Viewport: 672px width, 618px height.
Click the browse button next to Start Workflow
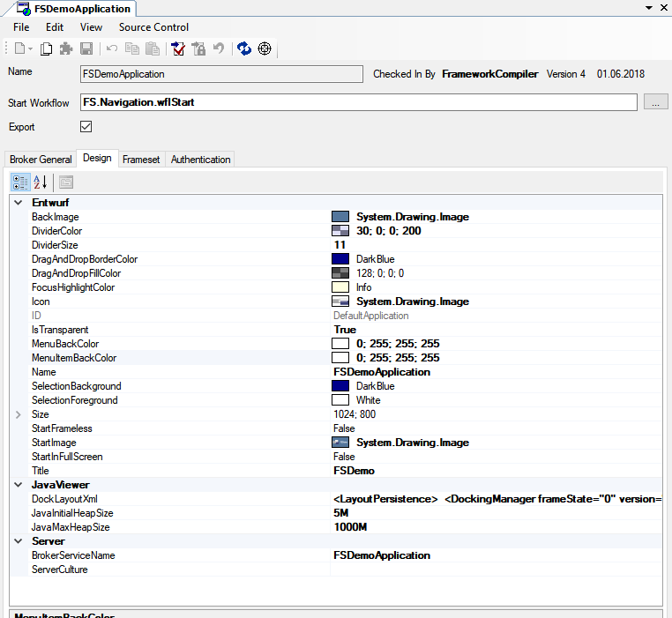pyautogui.click(x=656, y=102)
